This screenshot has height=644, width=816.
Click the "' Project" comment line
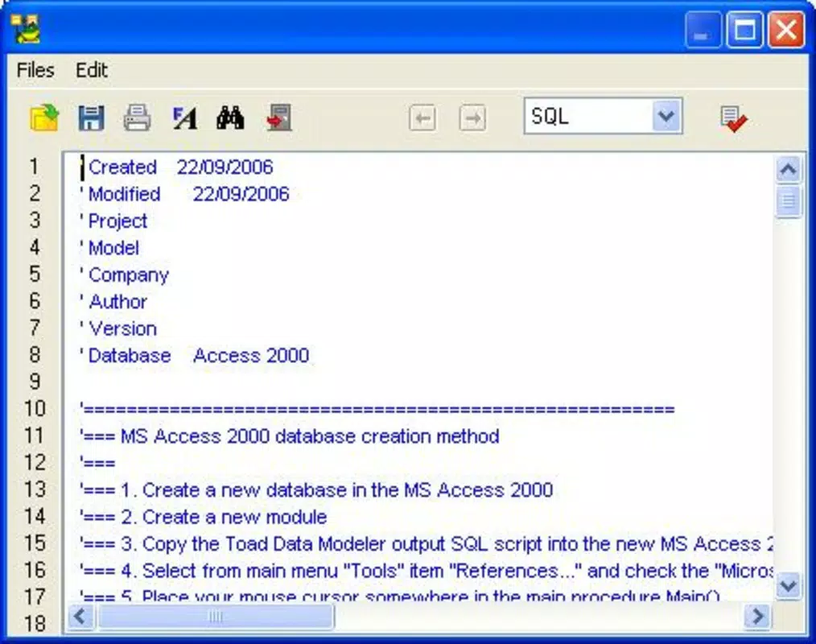[x=114, y=221]
